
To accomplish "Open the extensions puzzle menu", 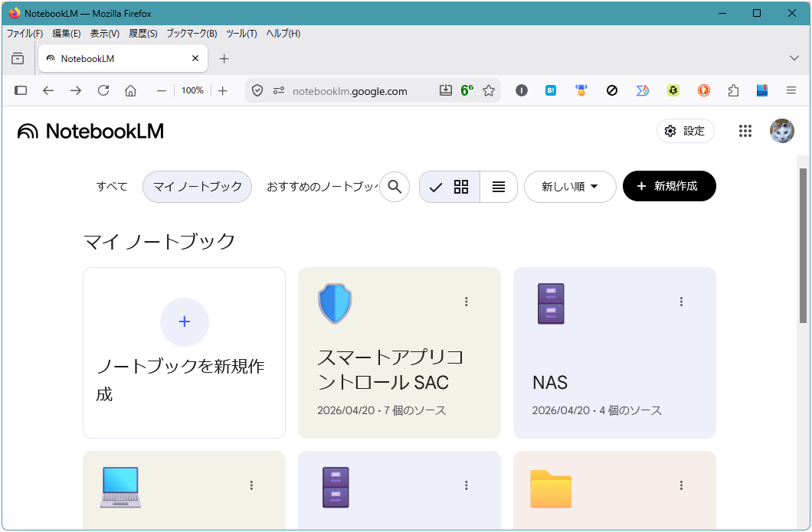I will pos(733,90).
